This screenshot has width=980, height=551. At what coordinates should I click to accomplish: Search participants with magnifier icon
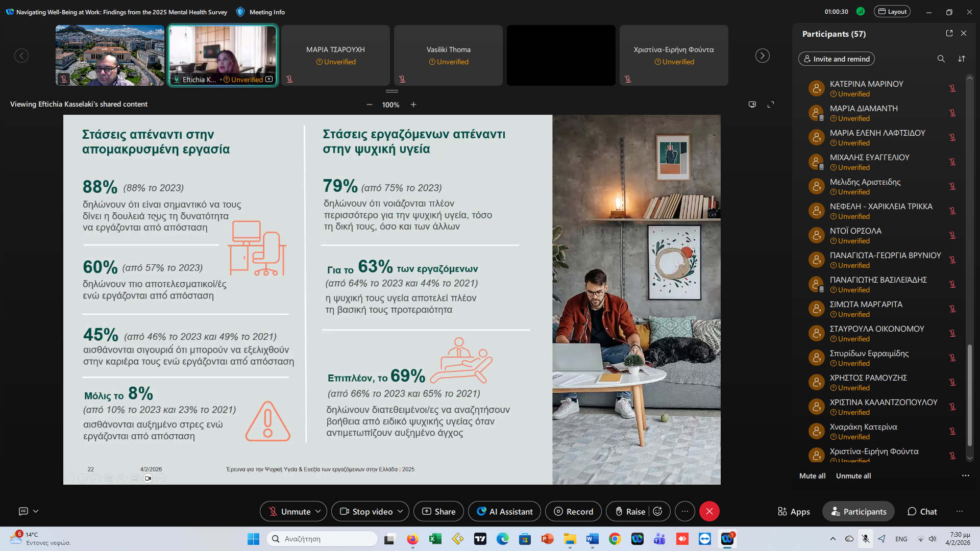tap(941, 59)
